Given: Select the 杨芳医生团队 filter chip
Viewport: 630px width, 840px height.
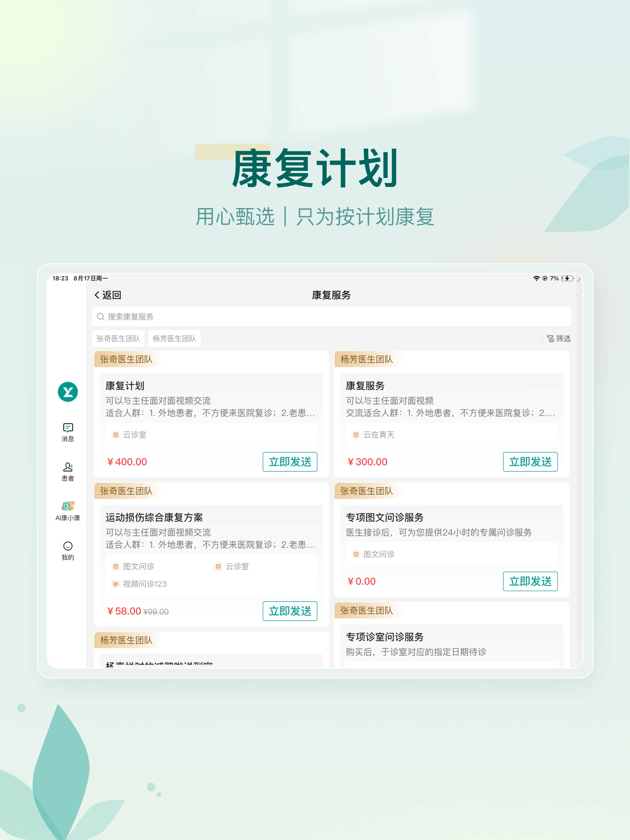Looking at the screenshot, I should (174, 338).
